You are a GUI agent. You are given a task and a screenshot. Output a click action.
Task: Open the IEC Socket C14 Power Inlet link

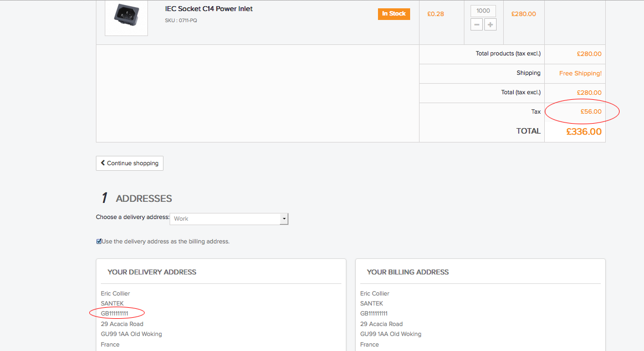(x=208, y=9)
